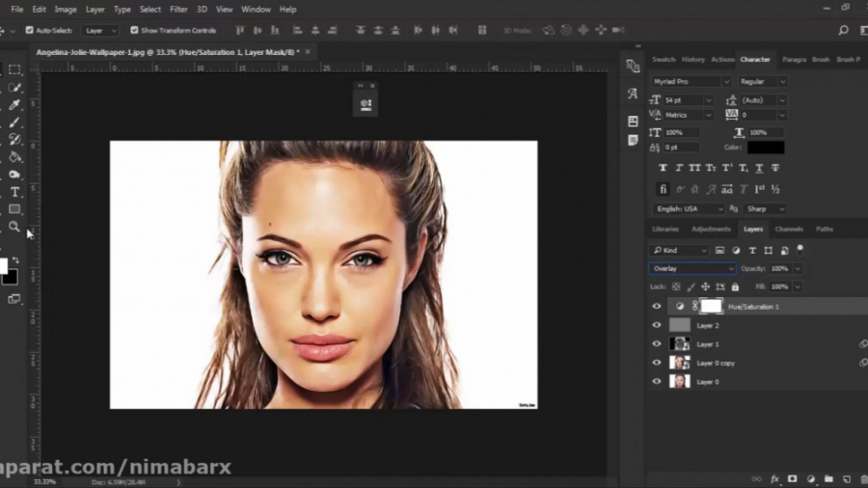Select the Horizontal Type tool
The image size is (868, 488).
click(x=14, y=192)
